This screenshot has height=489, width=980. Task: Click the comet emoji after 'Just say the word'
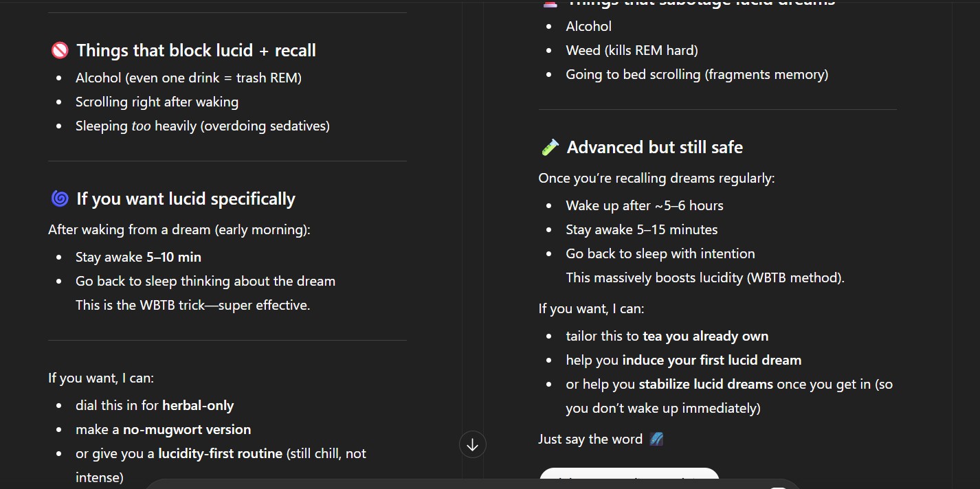coord(656,440)
